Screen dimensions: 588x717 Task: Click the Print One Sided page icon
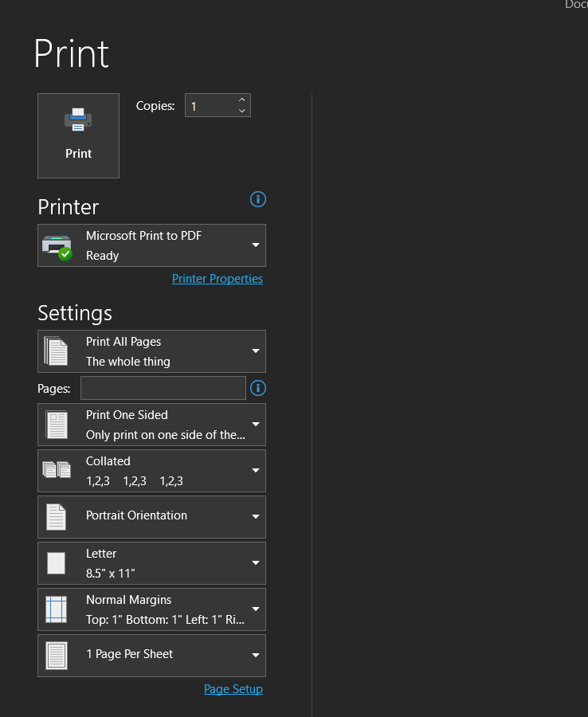57,425
